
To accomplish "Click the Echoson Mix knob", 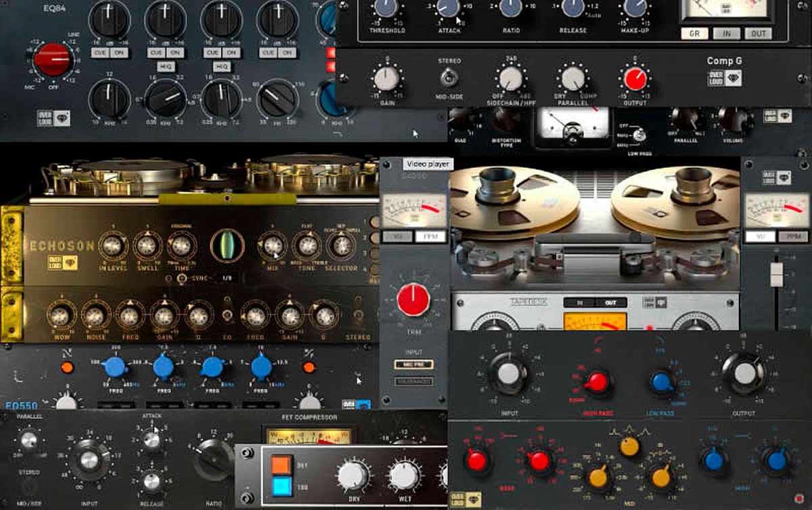I will [x=272, y=247].
